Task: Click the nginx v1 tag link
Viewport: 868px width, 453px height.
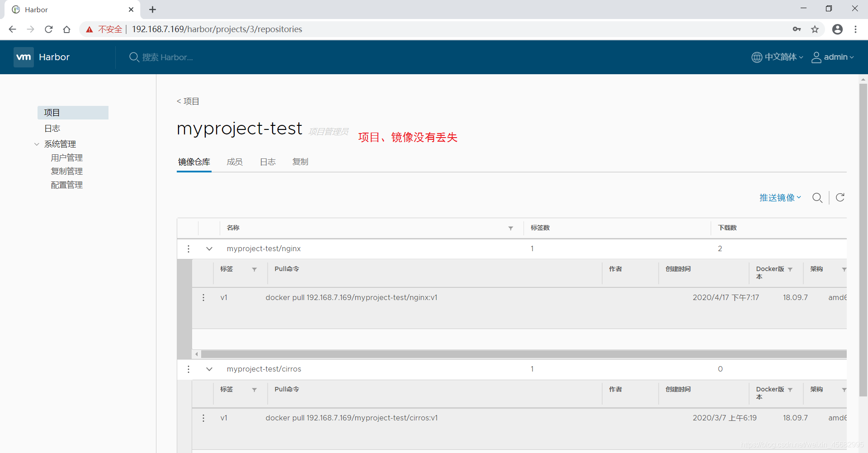Action: click(224, 297)
